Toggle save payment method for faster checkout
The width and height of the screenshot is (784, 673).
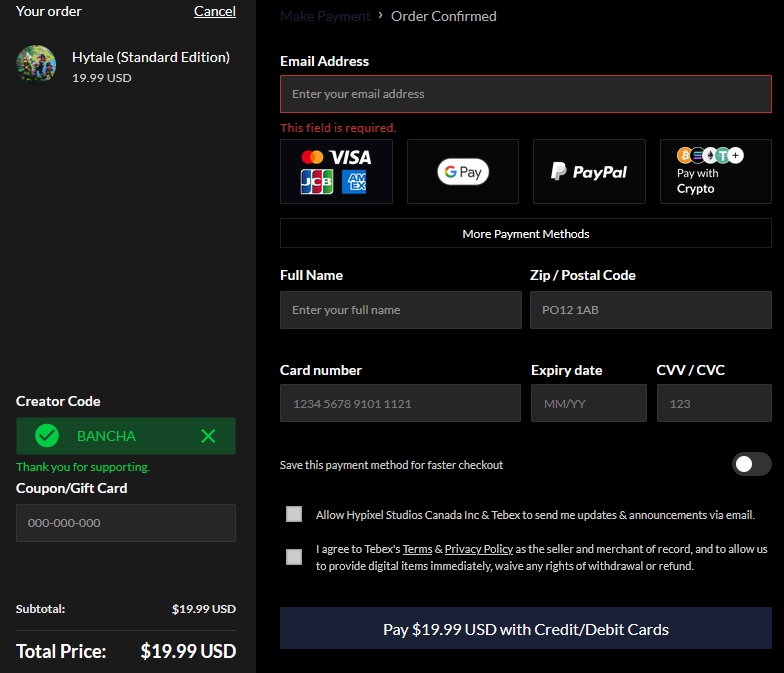pyautogui.click(x=751, y=464)
